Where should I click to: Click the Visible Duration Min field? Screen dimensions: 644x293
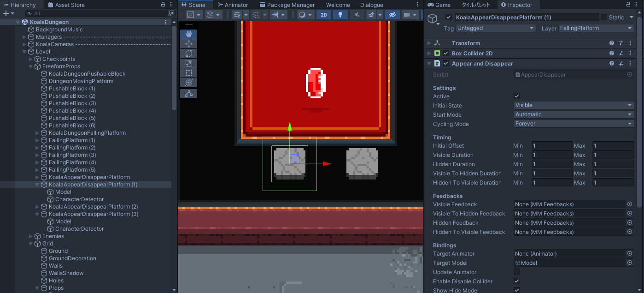click(x=551, y=155)
